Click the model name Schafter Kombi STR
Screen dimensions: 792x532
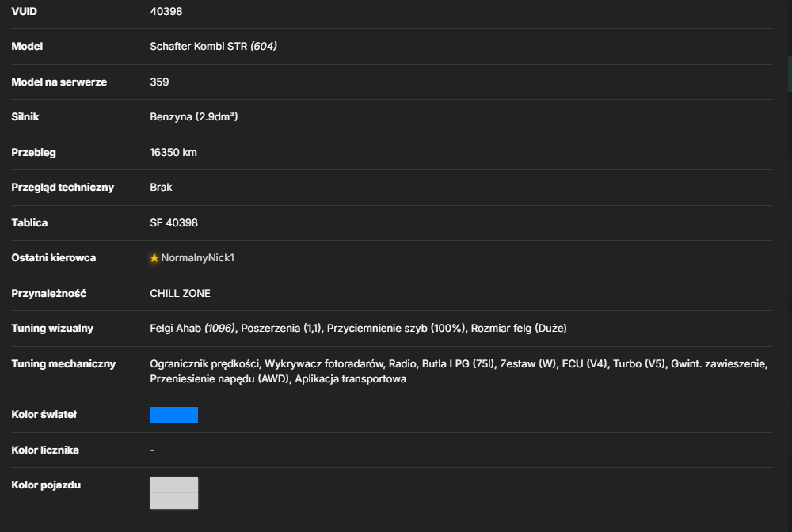point(199,47)
